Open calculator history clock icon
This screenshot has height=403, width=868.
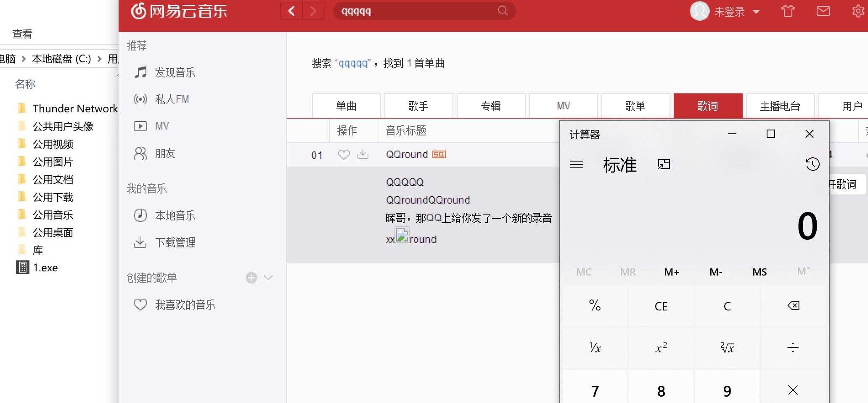(812, 164)
